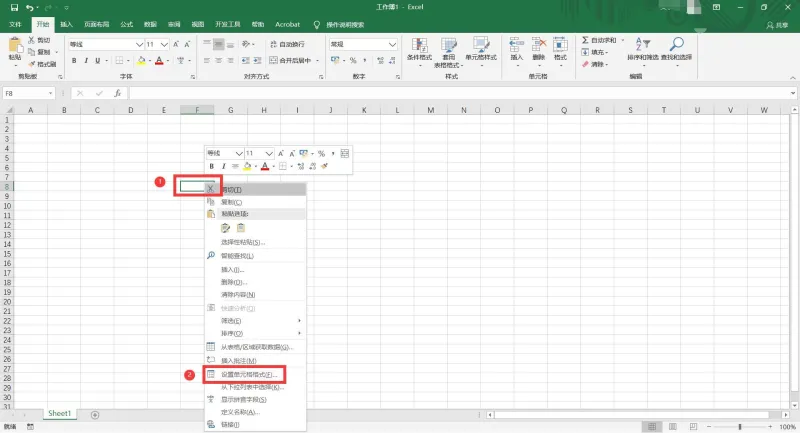Viewport: 800px width, 433px height.
Task: Open the Name Box dropdown next to F8
Action: tap(50, 93)
